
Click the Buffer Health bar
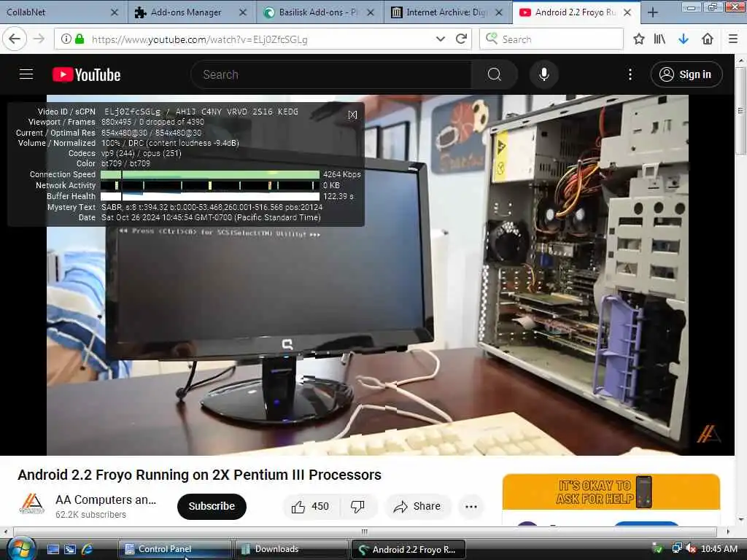210,196
